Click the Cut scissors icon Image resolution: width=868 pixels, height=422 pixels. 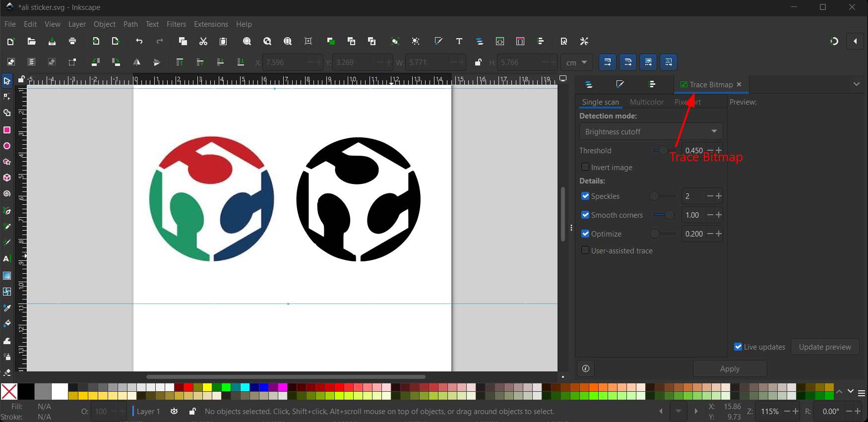pos(203,42)
